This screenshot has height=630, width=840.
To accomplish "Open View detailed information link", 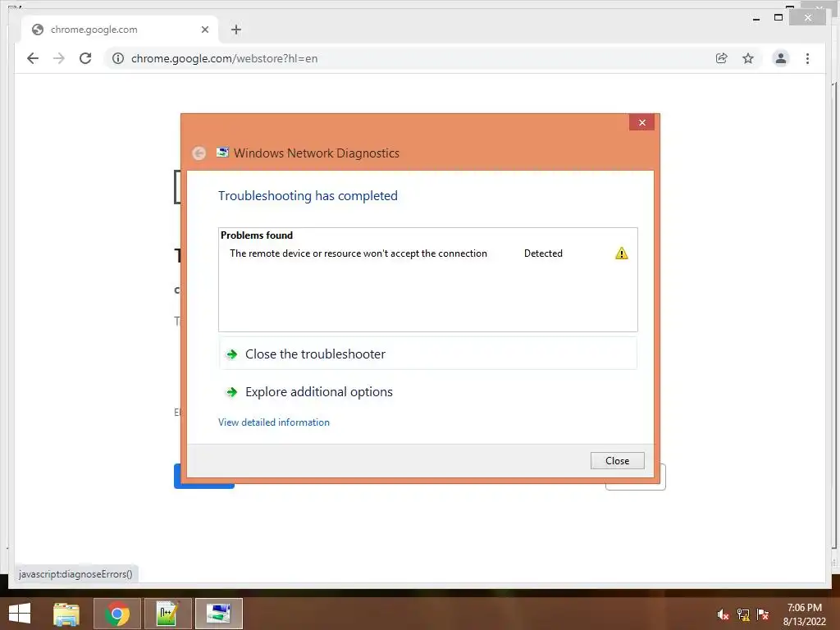I will [x=274, y=422].
